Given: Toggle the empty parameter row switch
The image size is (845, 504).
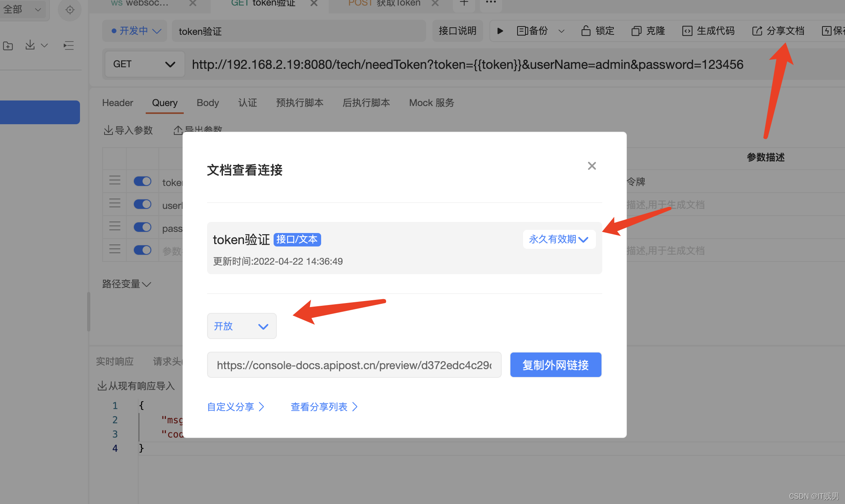Looking at the screenshot, I should pyautogui.click(x=142, y=250).
